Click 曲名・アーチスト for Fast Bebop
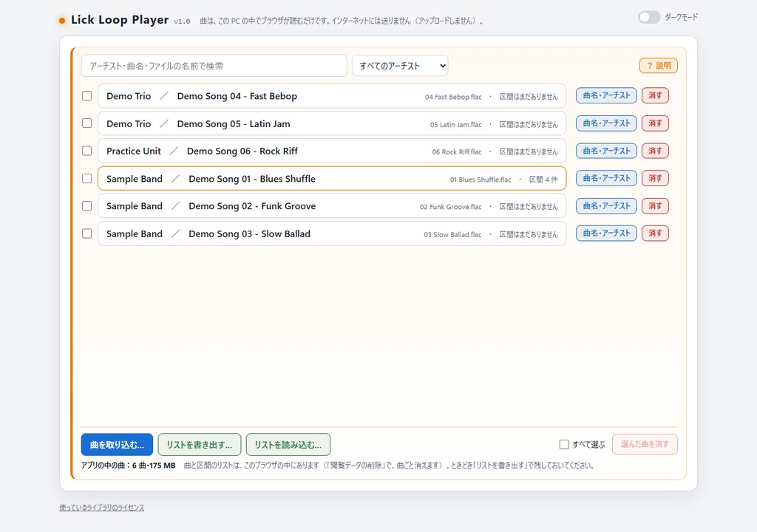The image size is (757, 532). [606, 95]
